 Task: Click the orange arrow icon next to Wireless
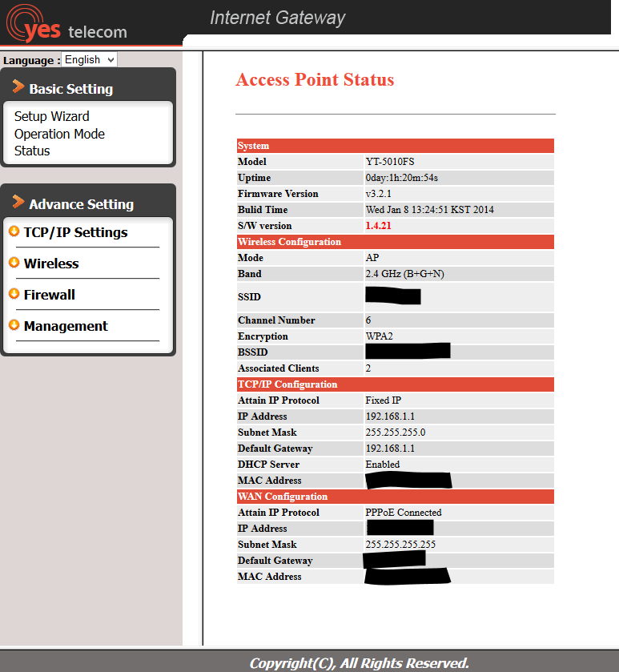14,263
